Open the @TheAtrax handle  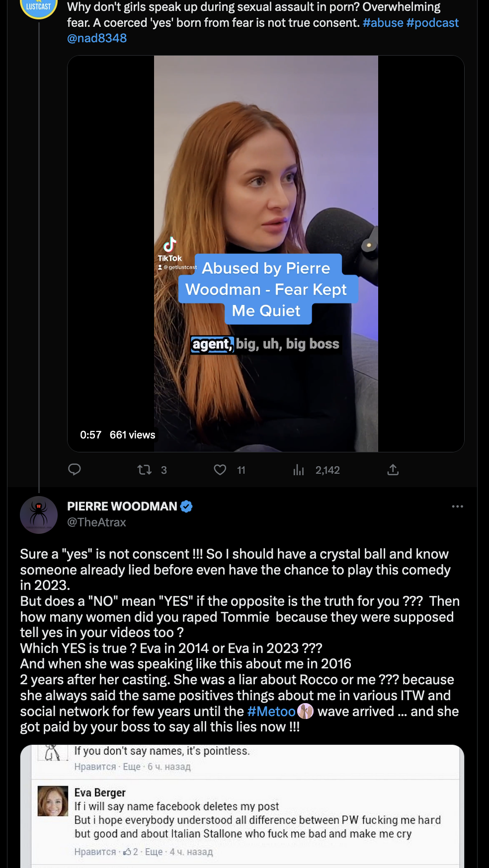click(96, 522)
